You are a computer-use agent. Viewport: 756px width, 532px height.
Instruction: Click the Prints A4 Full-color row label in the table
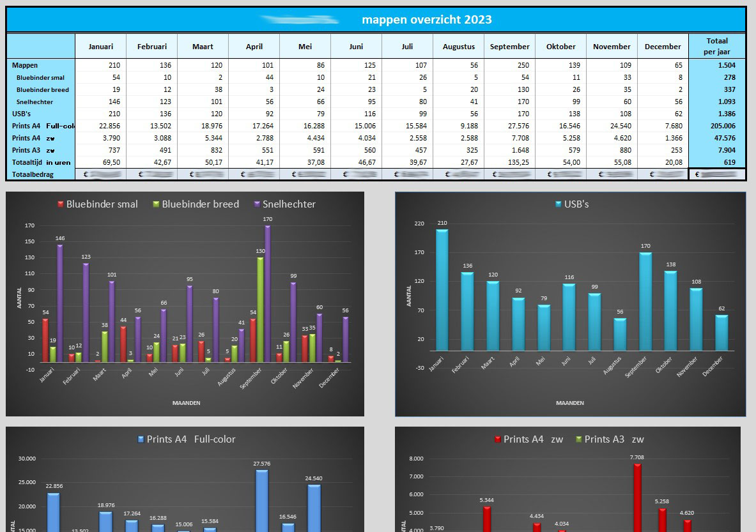[43, 126]
